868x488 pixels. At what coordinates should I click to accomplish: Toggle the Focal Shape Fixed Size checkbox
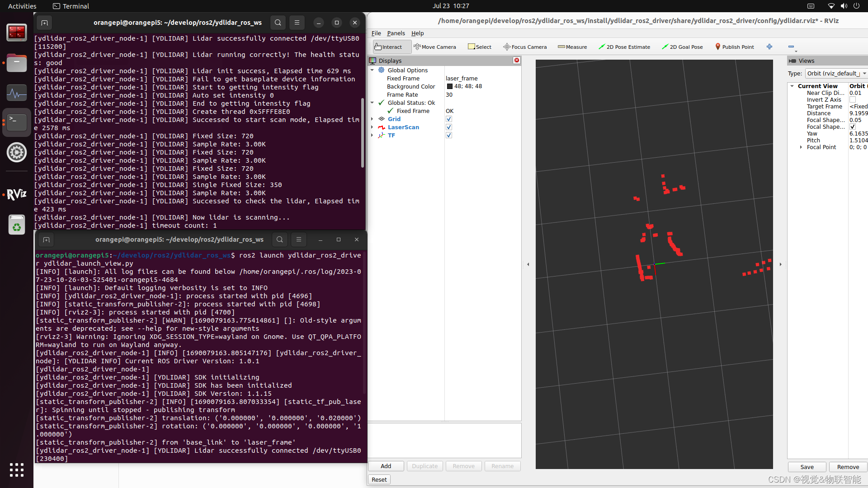(x=853, y=127)
